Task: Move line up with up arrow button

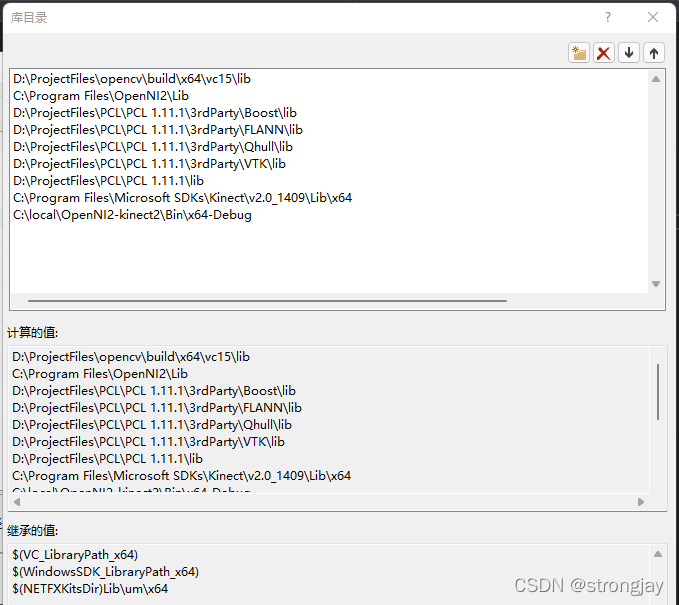Action: [654, 53]
